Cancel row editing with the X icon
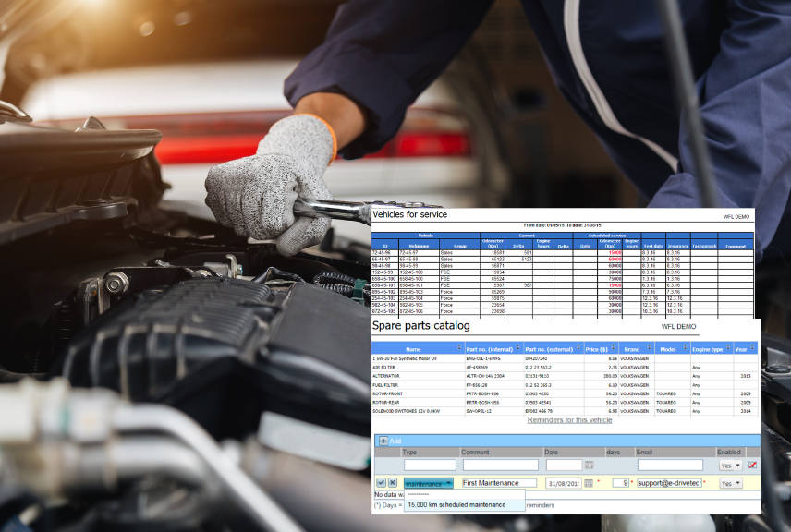The image size is (791, 532). (392, 483)
